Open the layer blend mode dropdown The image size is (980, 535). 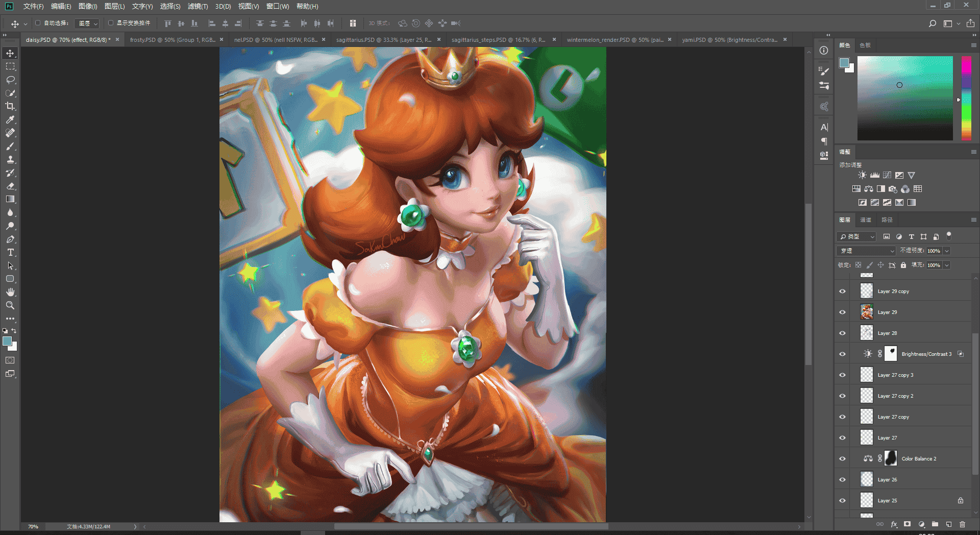pos(866,251)
